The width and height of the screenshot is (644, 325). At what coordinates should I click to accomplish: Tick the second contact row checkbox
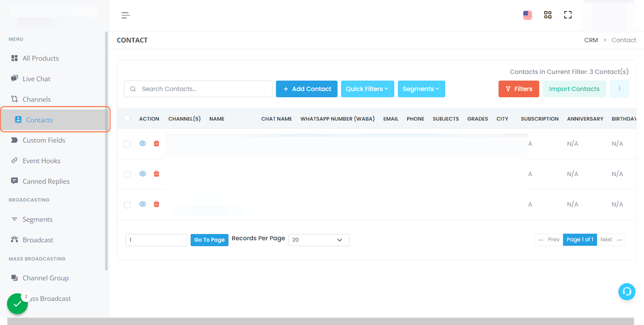(127, 174)
